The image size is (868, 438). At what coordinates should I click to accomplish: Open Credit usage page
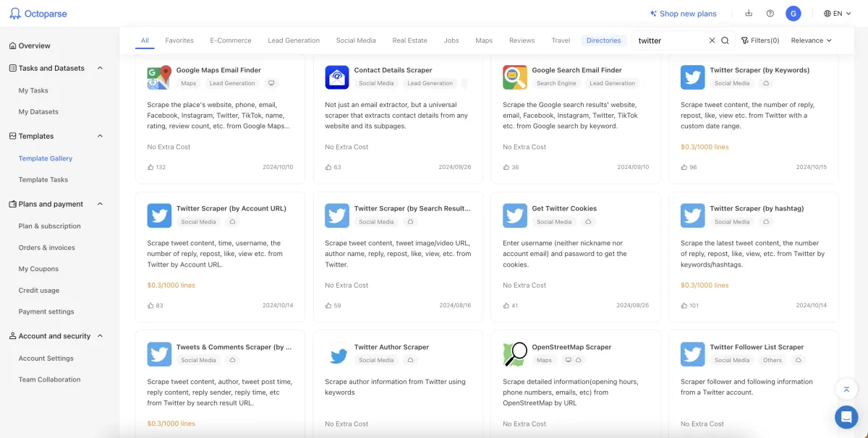click(x=39, y=291)
